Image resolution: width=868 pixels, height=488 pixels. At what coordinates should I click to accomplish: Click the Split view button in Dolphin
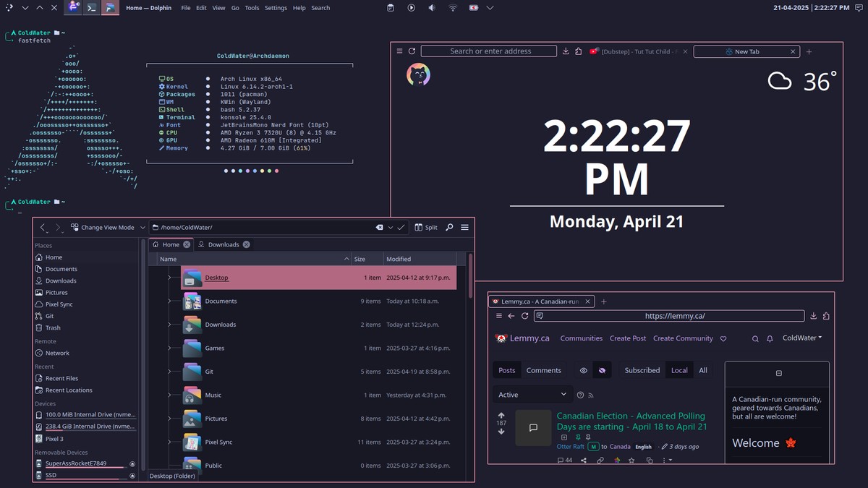point(426,227)
